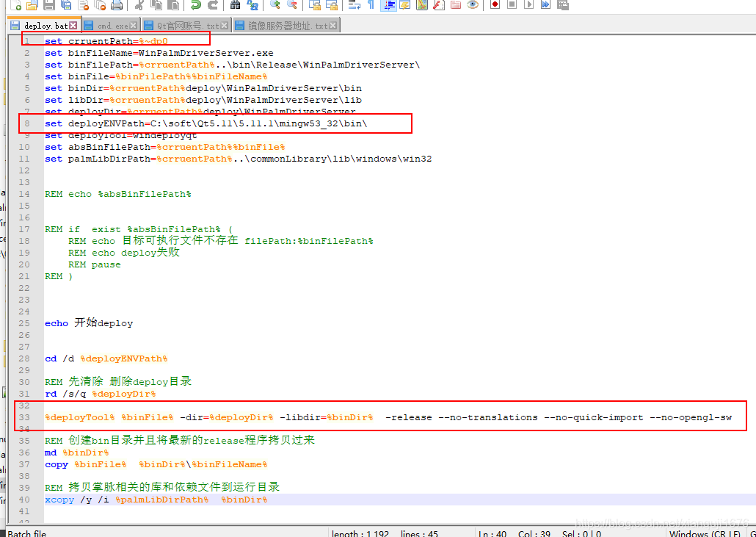Zoom out using the magnifier minus icon
This screenshot has width=756, height=537.
click(x=291, y=5)
